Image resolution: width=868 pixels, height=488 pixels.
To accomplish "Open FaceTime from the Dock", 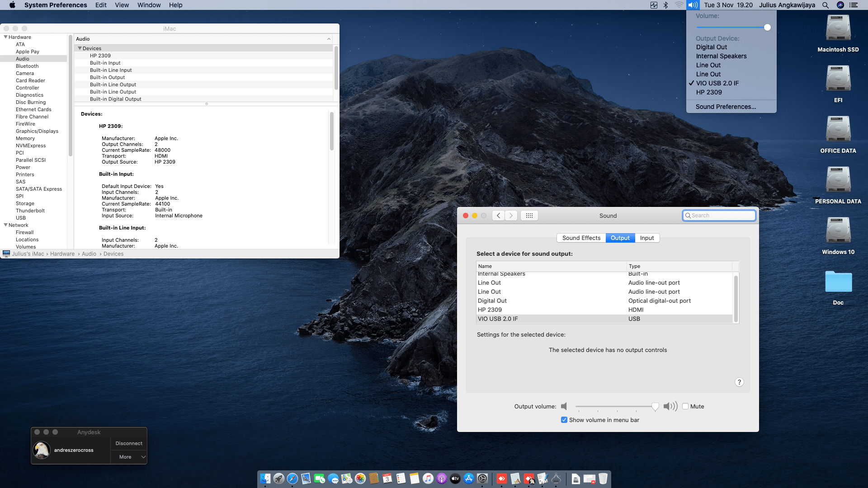I will [320, 479].
